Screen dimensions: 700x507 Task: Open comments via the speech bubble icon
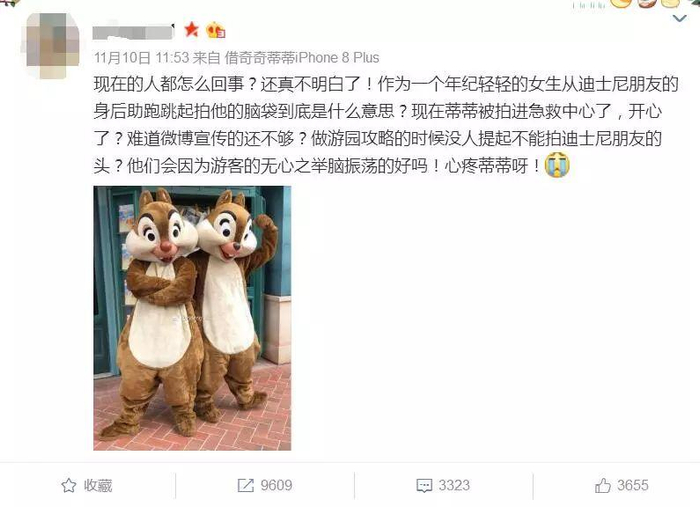tap(424, 485)
